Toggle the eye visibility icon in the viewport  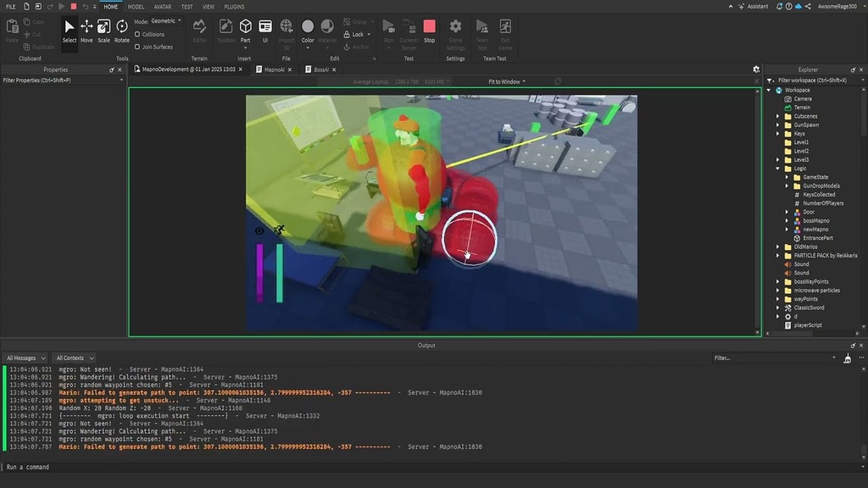[259, 230]
